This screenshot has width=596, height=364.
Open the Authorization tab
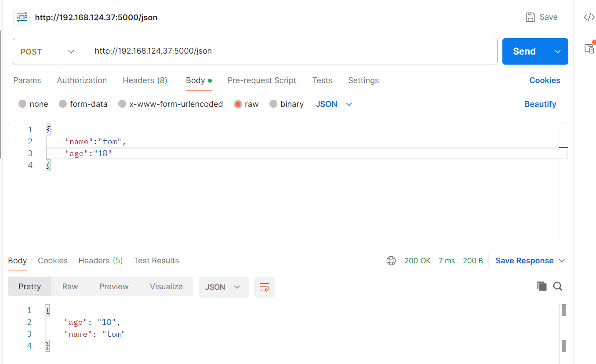(x=82, y=80)
